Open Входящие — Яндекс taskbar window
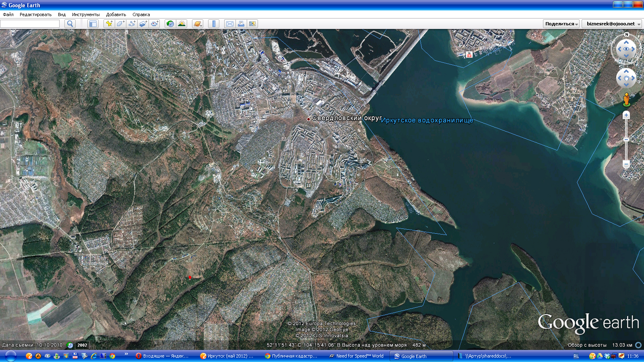644x362 pixels. tap(163, 356)
